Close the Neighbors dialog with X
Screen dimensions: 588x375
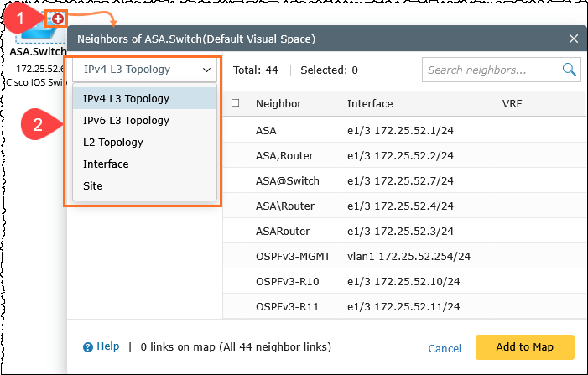pos(574,39)
